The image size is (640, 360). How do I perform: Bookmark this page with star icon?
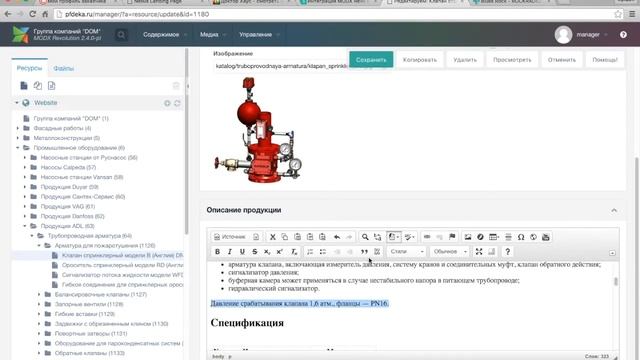coord(618,14)
